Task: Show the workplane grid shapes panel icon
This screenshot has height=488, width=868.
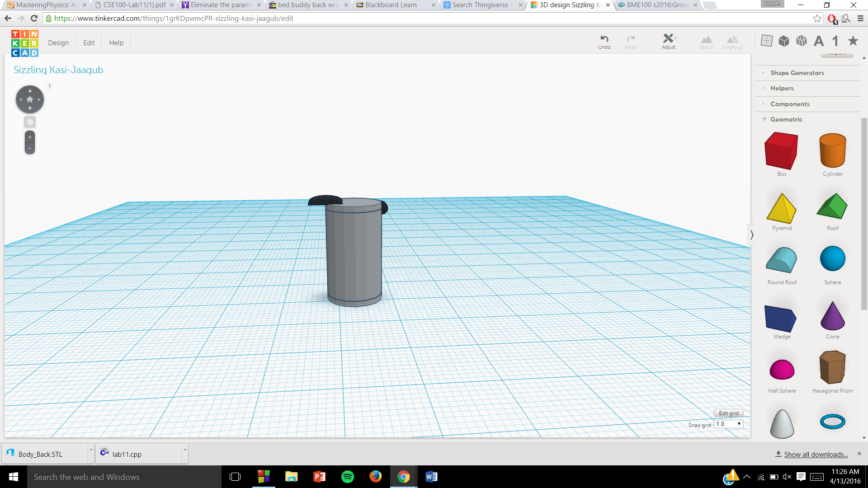Action: (767, 41)
